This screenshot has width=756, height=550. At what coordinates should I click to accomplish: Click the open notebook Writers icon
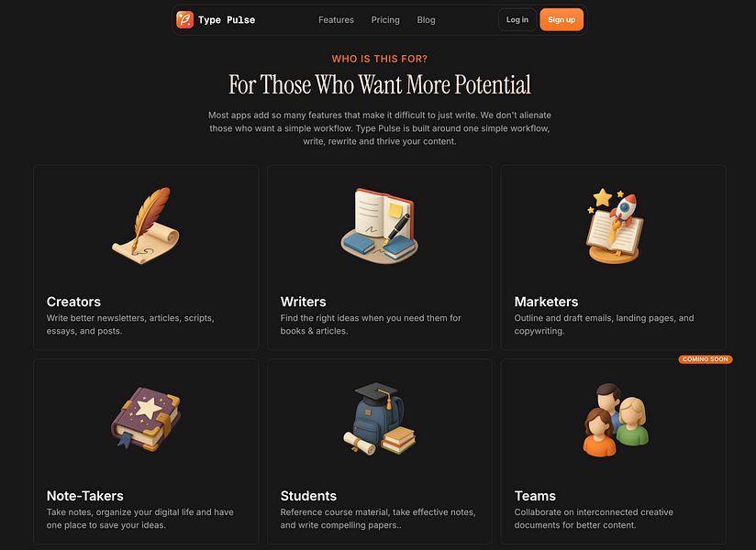pos(380,225)
